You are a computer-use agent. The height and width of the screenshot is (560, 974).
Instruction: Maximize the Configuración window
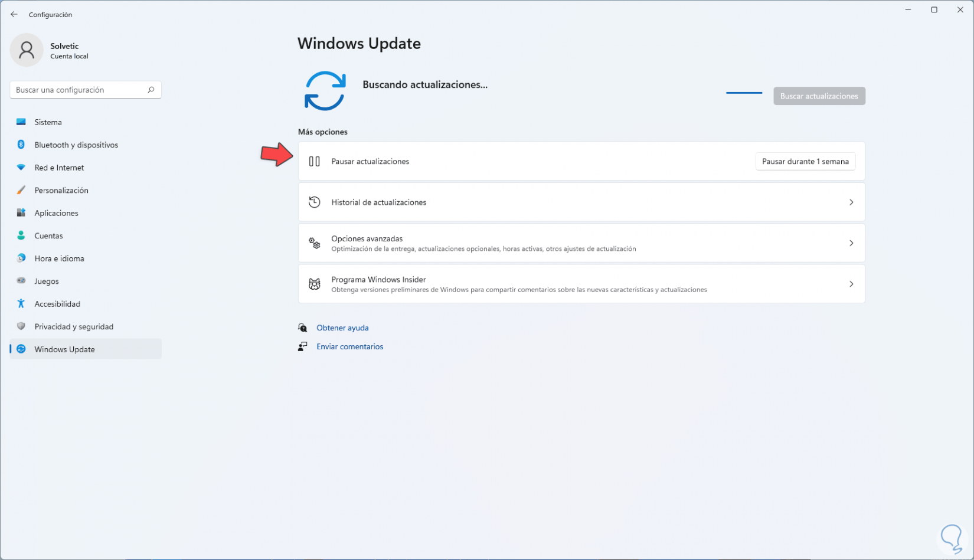pos(934,9)
